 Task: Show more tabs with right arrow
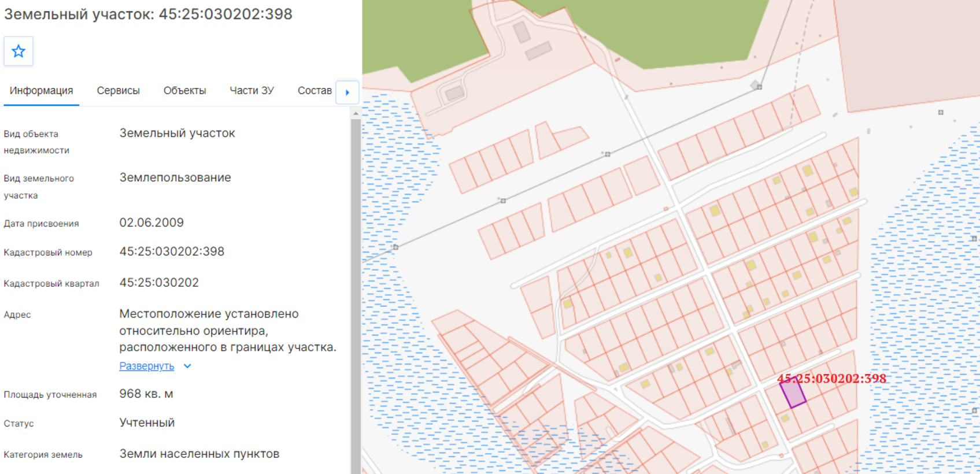click(347, 92)
